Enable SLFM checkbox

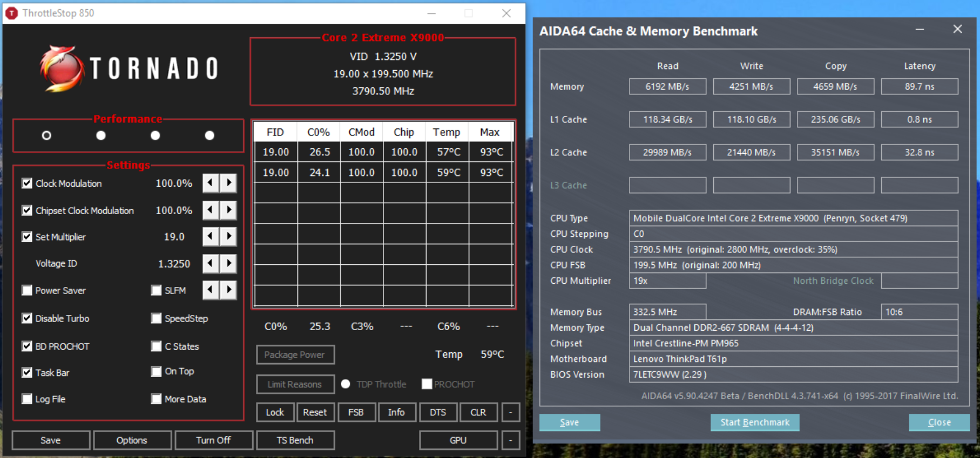[156, 290]
